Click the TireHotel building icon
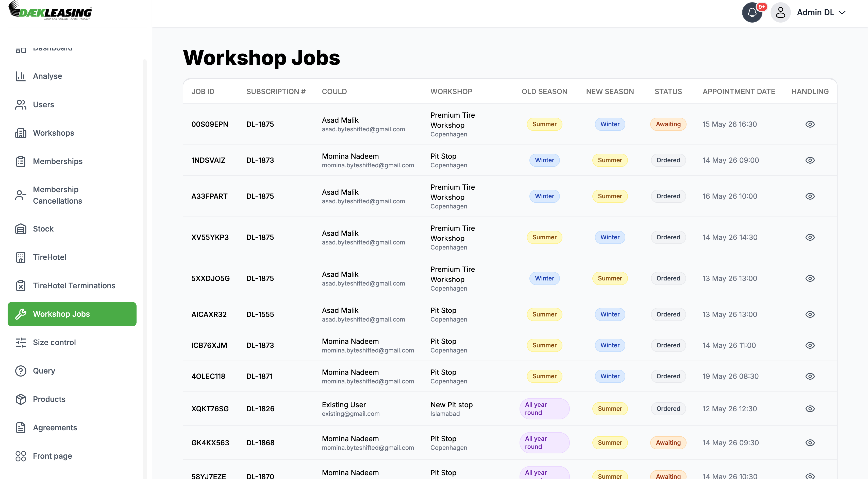868x479 pixels. click(x=21, y=257)
